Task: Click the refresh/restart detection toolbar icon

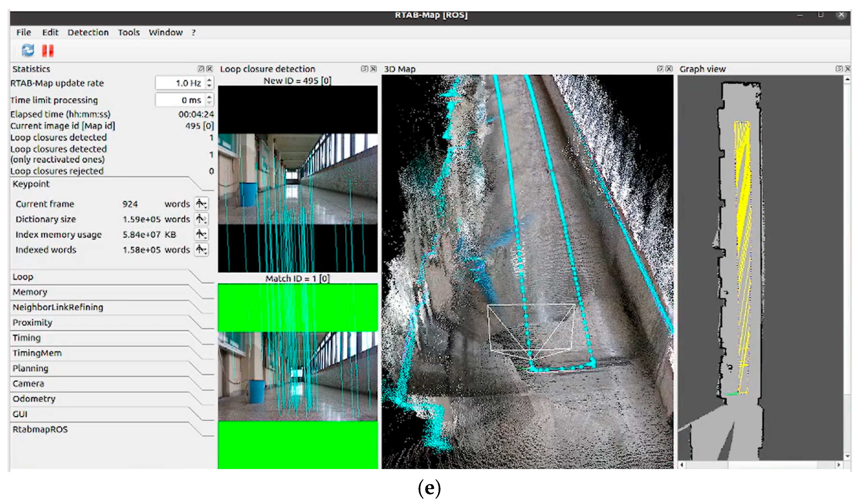Action: (28, 50)
